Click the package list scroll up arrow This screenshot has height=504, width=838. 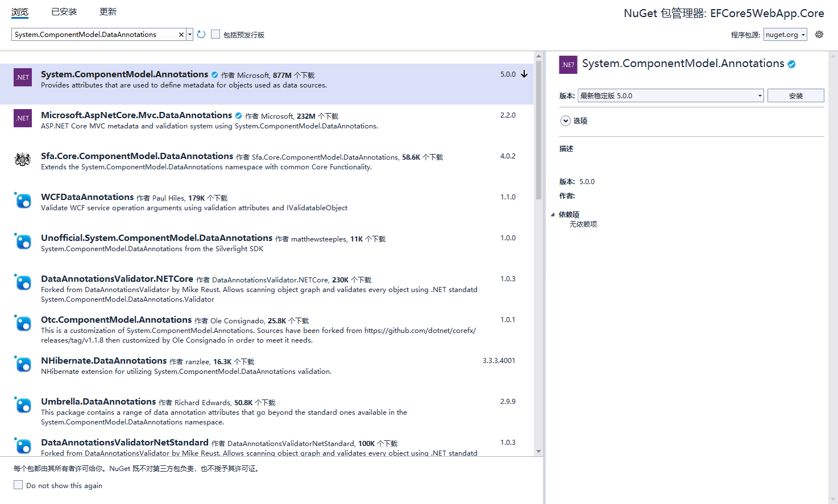tap(538, 56)
